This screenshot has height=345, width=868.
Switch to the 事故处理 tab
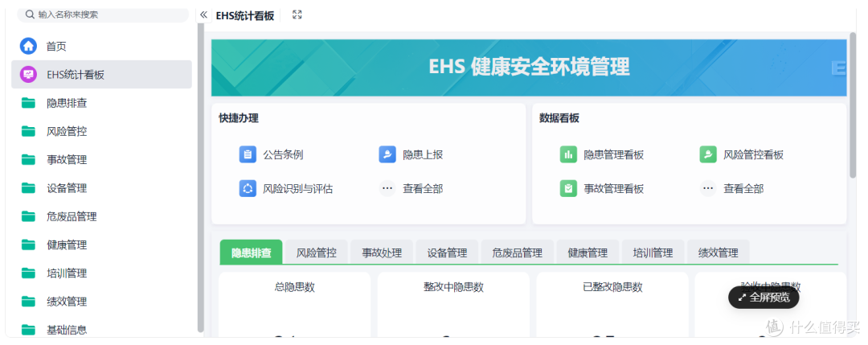click(382, 253)
